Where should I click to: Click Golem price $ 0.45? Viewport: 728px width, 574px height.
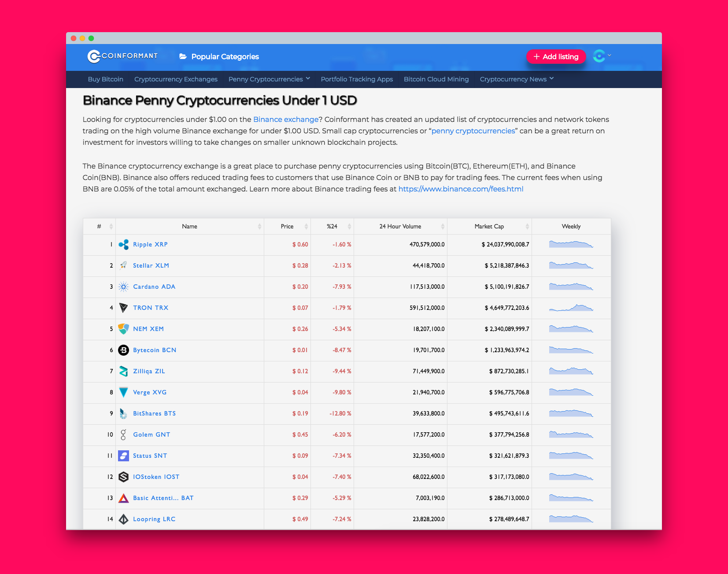[300, 434]
